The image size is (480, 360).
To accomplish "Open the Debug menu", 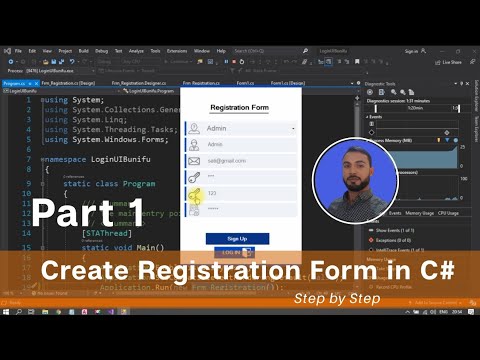I will tap(102, 51).
